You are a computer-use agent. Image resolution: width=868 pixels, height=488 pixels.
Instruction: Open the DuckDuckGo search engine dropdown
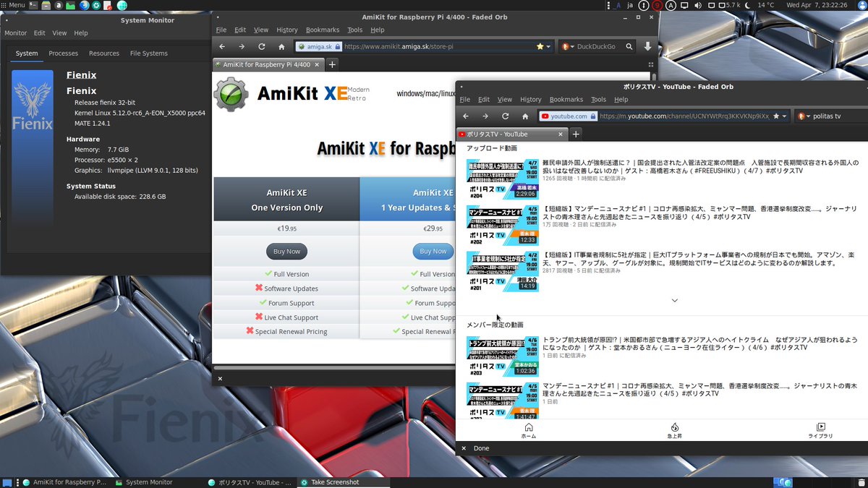click(x=567, y=46)
